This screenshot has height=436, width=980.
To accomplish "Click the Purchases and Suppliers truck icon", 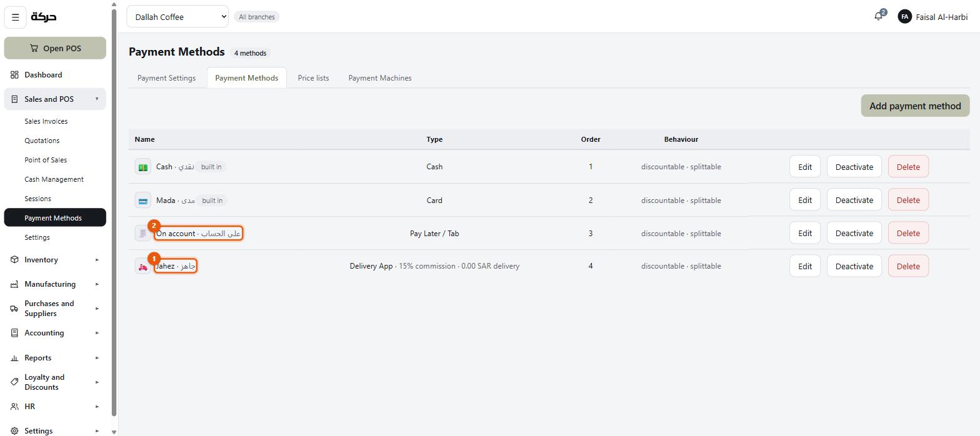I will pos(14,309).
